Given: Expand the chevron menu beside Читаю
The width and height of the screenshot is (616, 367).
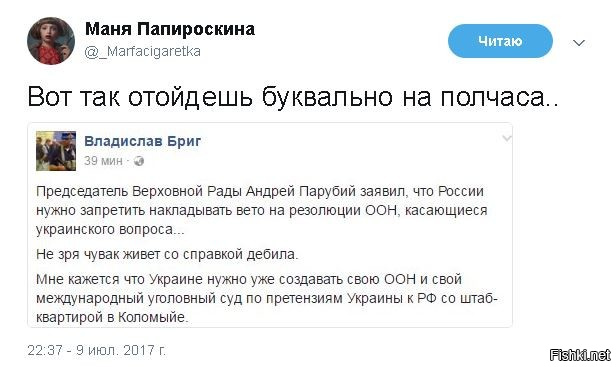Looking at the screenshot, I should [579, 42].
